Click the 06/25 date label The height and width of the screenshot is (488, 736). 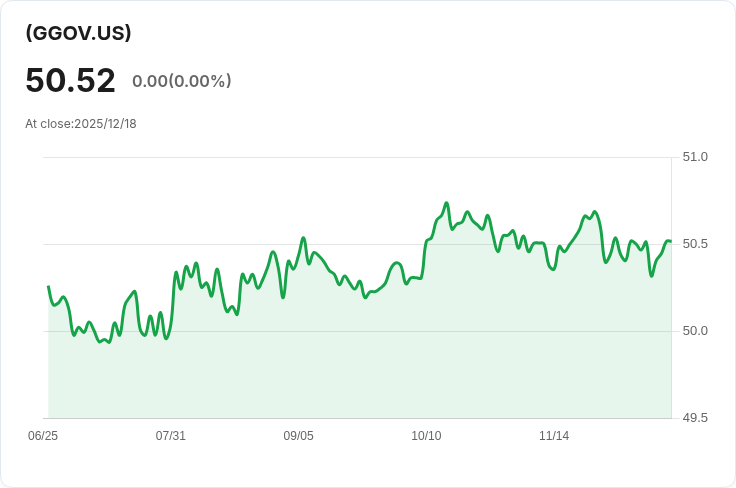[43, 436]
